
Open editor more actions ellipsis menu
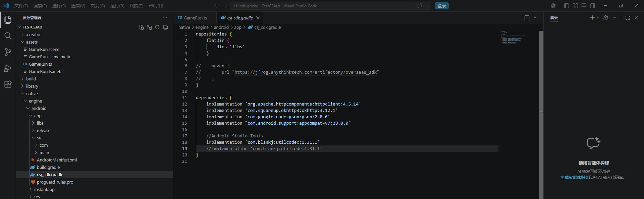coord(536,18)
